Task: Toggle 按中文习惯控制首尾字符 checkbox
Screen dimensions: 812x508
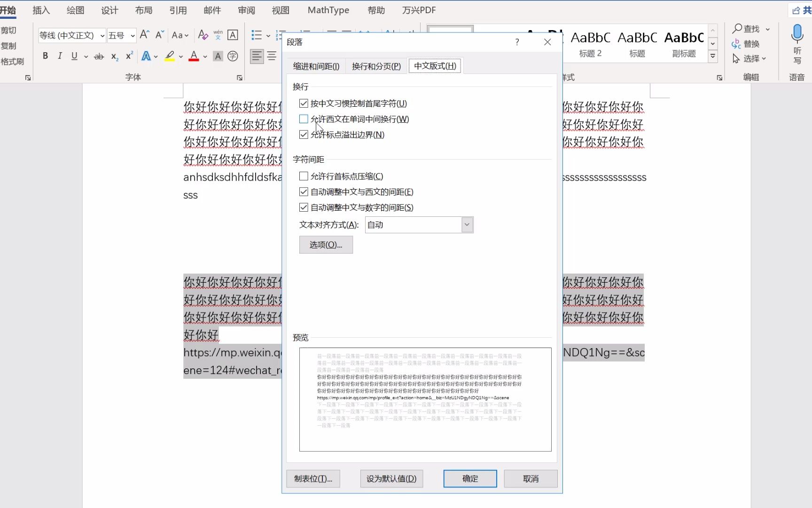Action: pos(304,103)
